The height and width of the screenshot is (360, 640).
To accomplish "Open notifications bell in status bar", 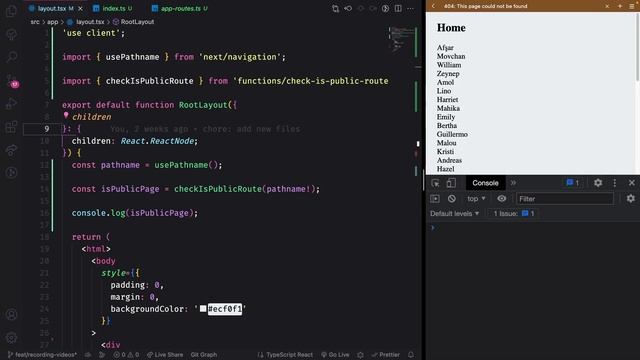I will [411, 355].
